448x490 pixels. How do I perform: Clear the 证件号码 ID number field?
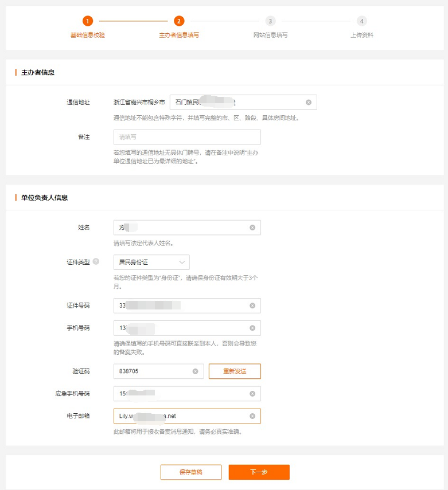click(x=252, y=306)
